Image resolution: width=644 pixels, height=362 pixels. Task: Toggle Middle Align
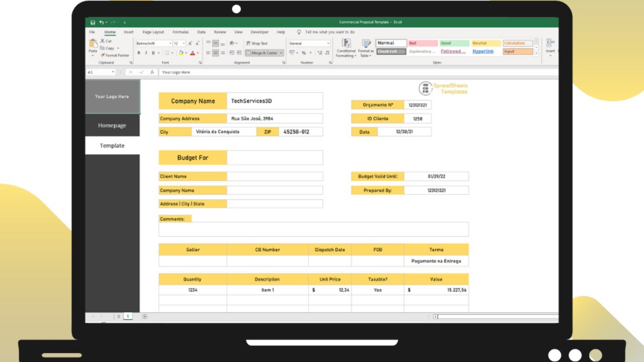(x=216, y=44)
